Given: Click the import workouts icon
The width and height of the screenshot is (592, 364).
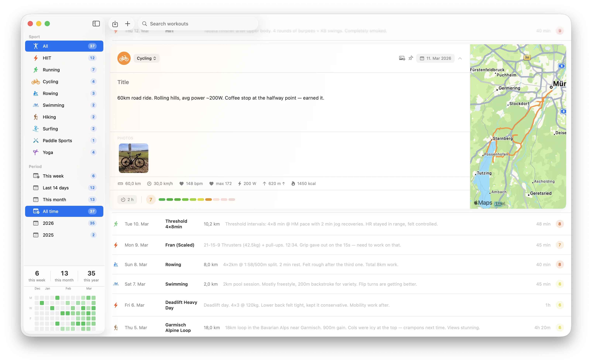Looking at the screenshot, I should 115,24.
